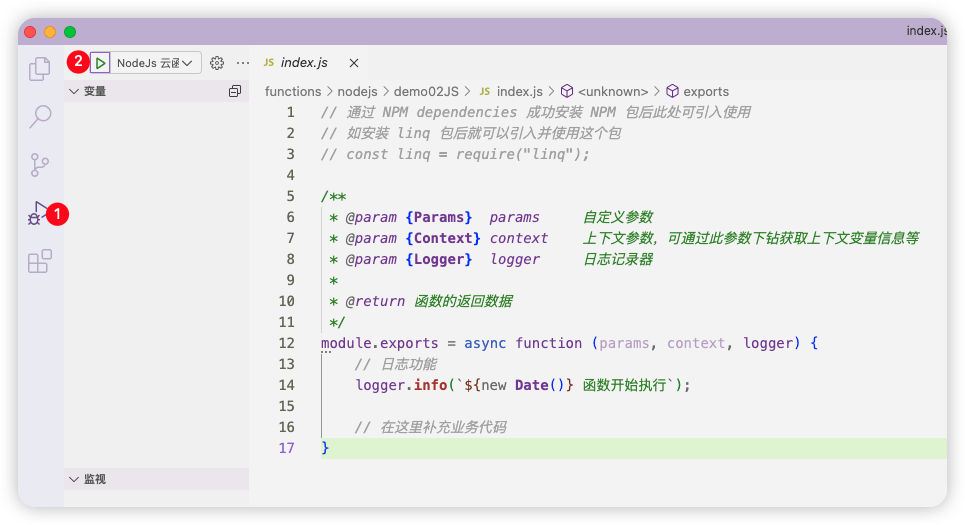Start debugging with green play button
Screen dimensions: 965x525
point(100,63)
